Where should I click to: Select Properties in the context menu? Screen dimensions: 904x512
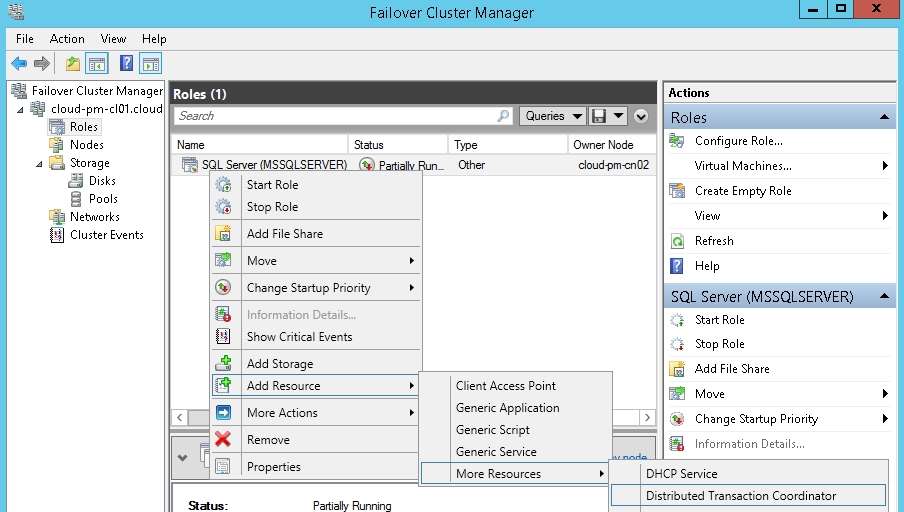coord(315,466)
